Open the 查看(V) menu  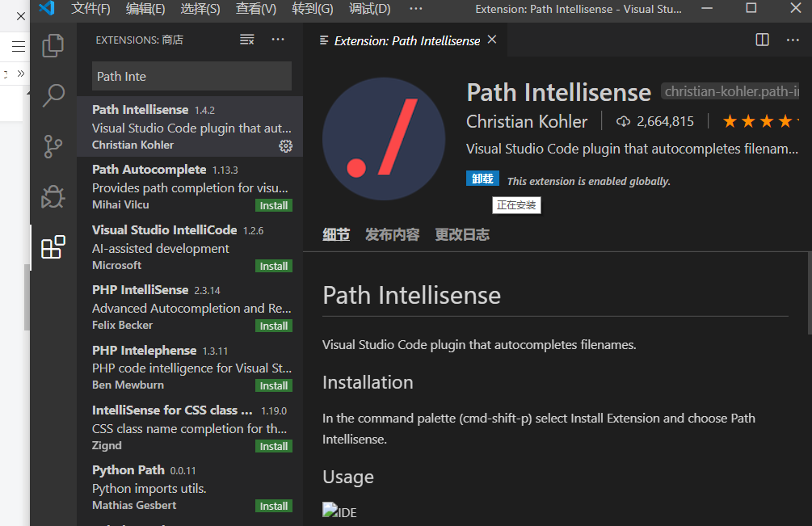point(256,9)
